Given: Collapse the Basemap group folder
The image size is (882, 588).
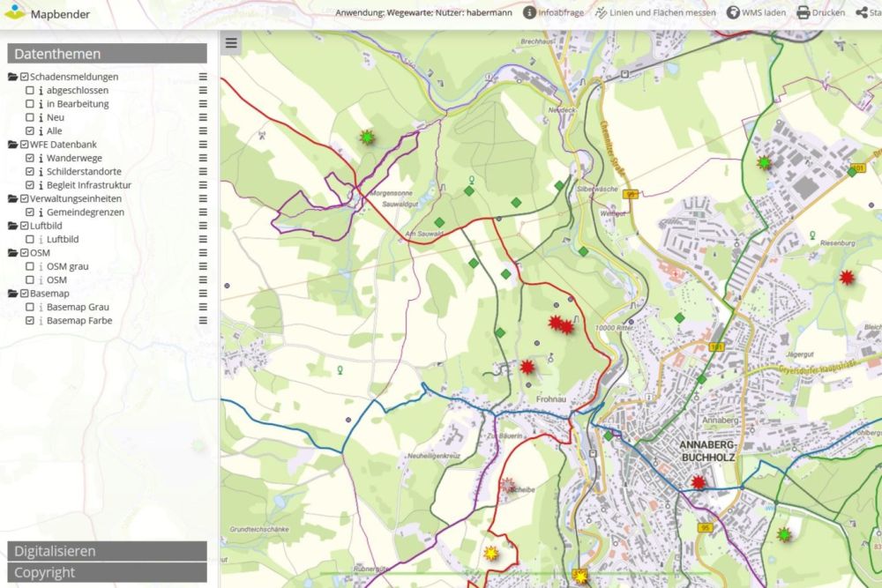Looking at the screenshot, I should pos(13,294).
